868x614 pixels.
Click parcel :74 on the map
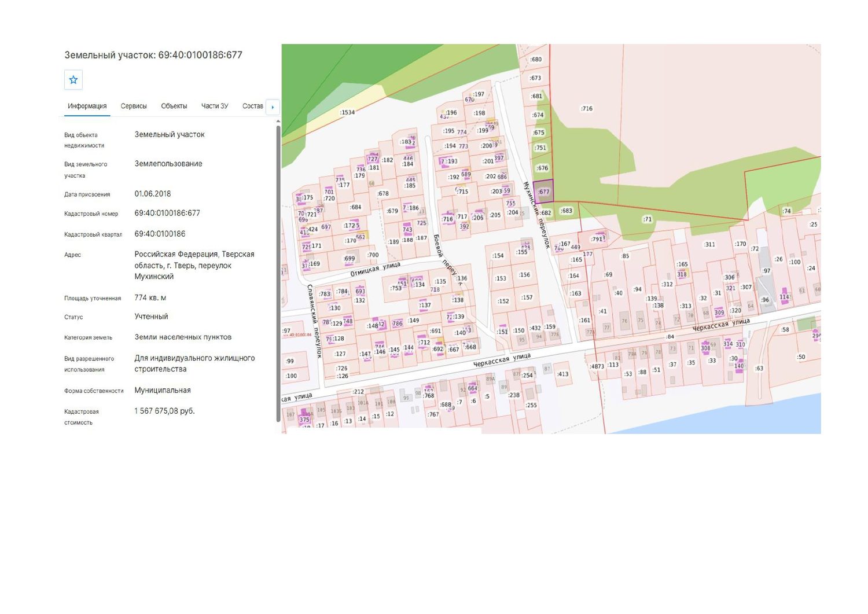pyautogui.click(x=787, y=211)
